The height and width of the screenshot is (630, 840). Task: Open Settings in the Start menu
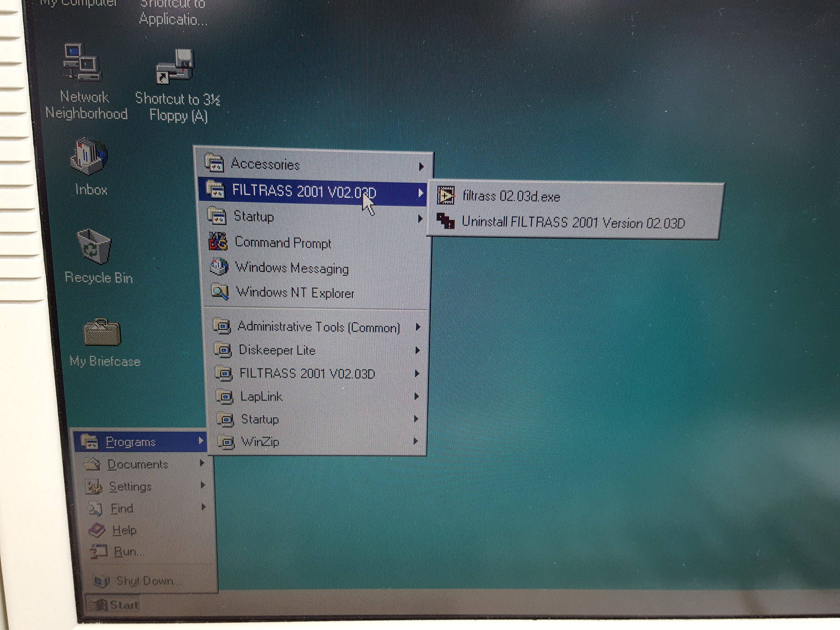(x=130, y=487)
